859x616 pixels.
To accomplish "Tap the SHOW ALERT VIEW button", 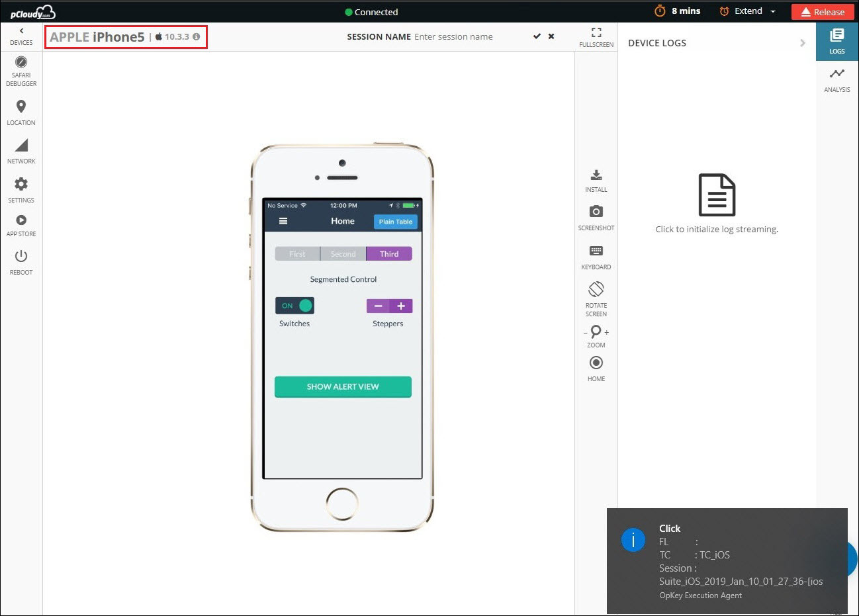I will pos(343,386).
